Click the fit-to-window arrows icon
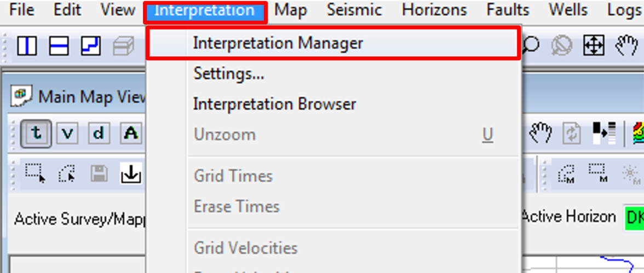This screenshot has height=273, width=644. click(594, 45)
